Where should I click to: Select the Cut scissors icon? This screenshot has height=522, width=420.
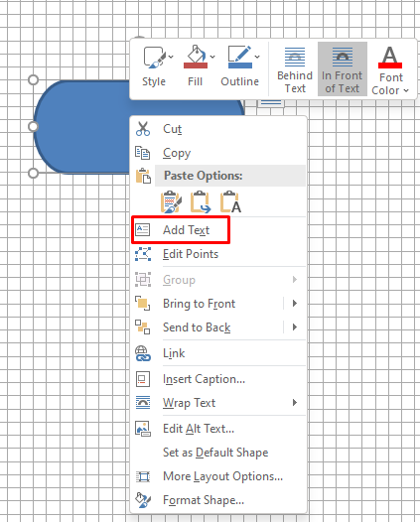click(143, 129)
